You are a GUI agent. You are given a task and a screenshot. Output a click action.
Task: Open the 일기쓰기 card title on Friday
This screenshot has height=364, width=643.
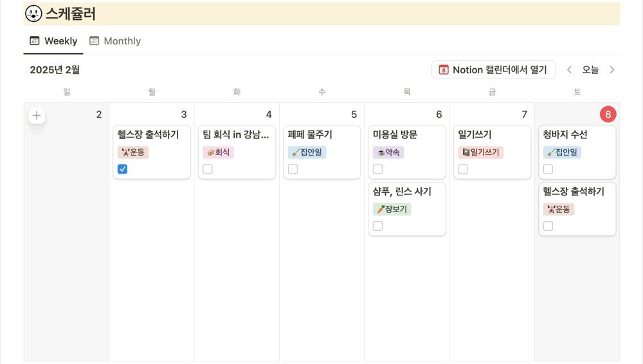tap(475, 134)
